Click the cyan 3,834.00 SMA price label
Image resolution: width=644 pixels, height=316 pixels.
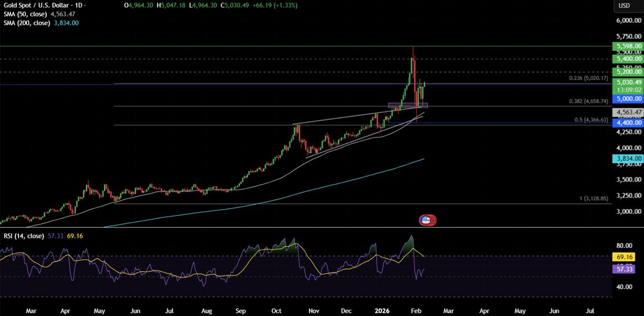(628, 158)
